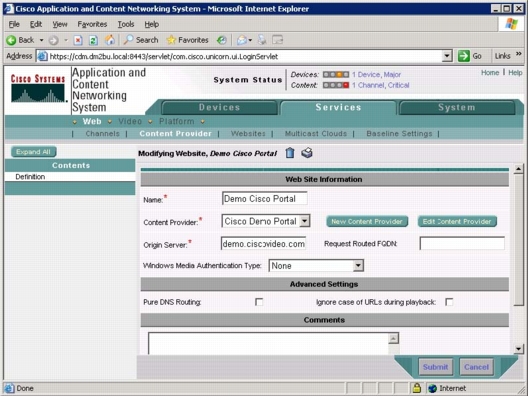Open the File menu
Screen dimensions: 530x398
(x=14, y=24)
